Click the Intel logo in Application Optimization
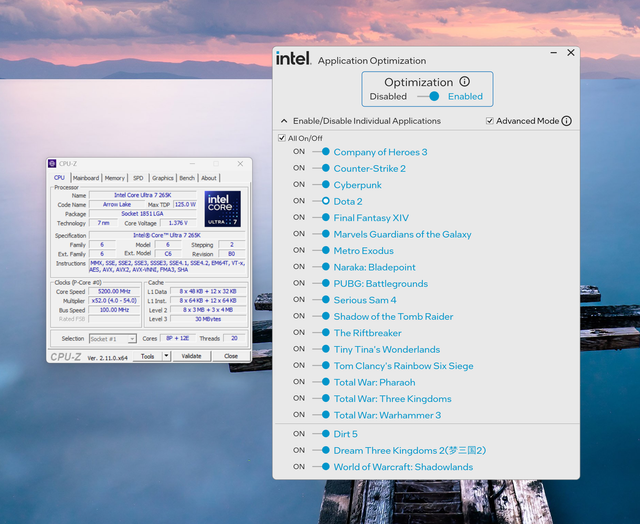This screenshot has height=524, width=640. point(293,58)
